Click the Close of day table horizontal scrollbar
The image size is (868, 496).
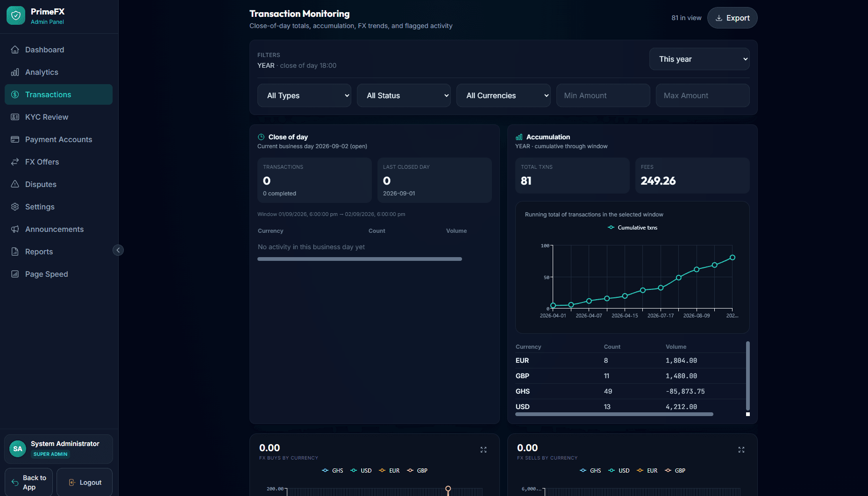point(360,259)
